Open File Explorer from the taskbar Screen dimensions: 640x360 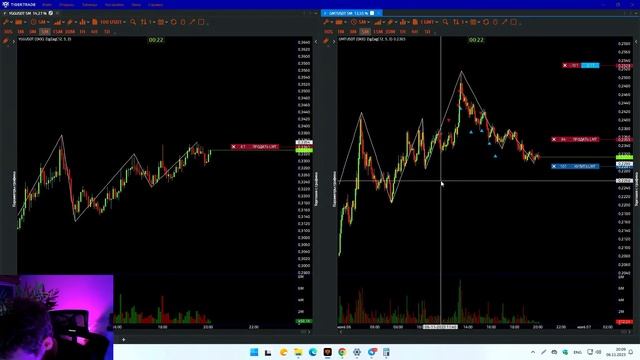pyautogui.click(x=298, y=352)
